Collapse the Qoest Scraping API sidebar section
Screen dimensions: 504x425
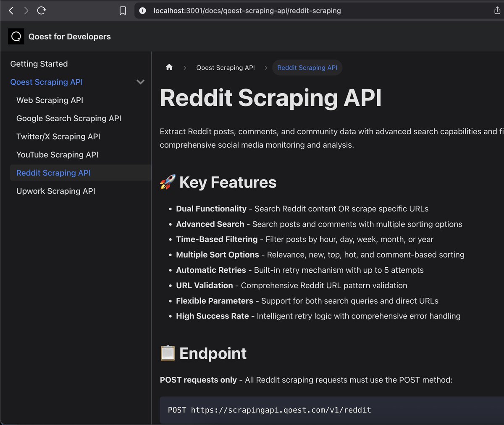point(141,82)
